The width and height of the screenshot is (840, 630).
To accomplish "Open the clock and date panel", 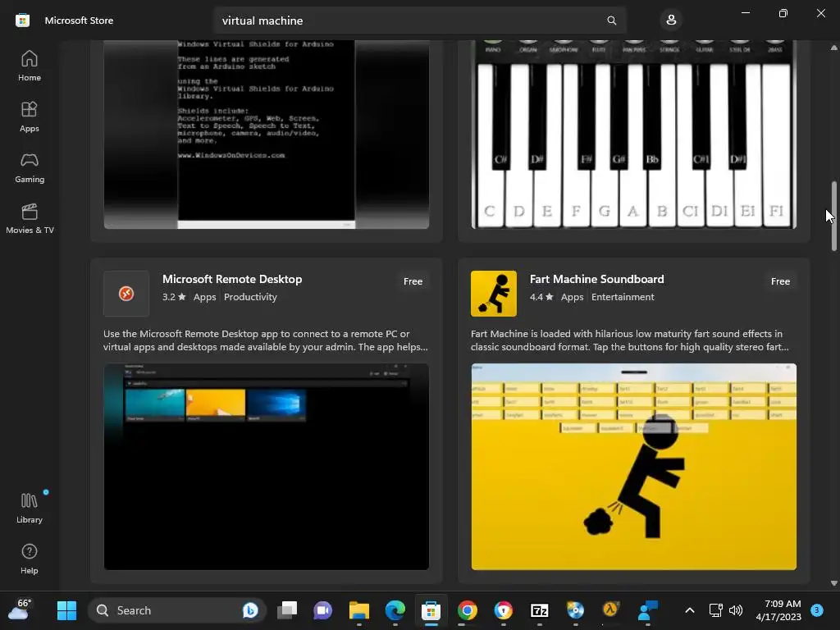I will click(778, 610).
